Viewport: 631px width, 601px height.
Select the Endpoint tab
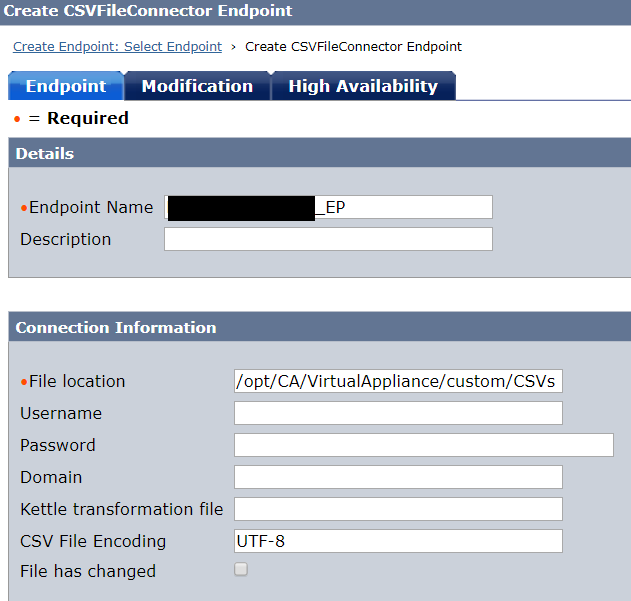pyautogui.click(x=66, y=86)
